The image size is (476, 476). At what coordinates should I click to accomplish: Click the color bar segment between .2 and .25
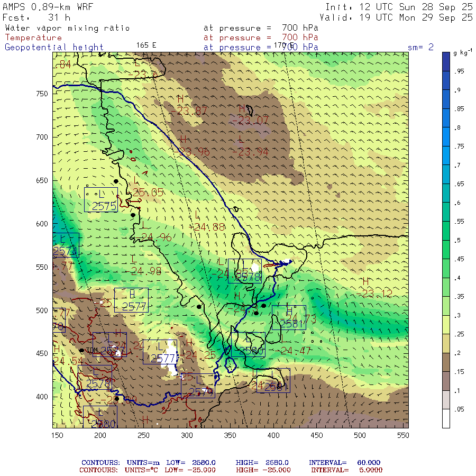[446, 343]
